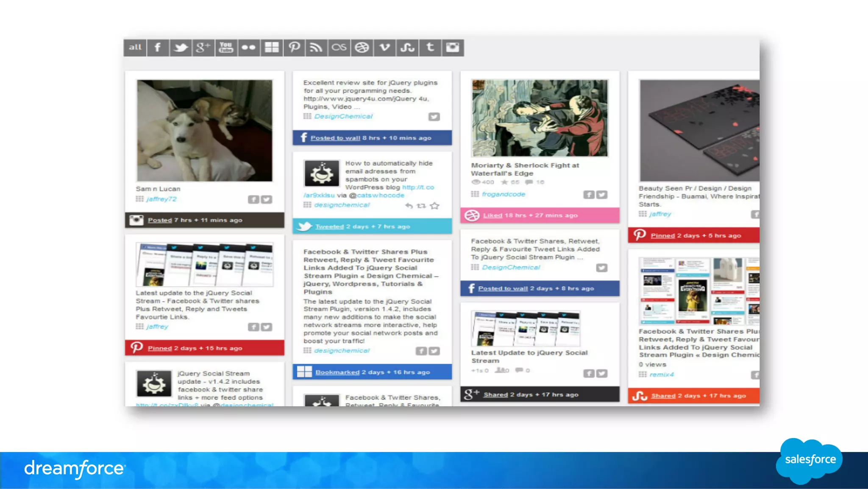Select the Pinterest filter icon

point(294,48)
